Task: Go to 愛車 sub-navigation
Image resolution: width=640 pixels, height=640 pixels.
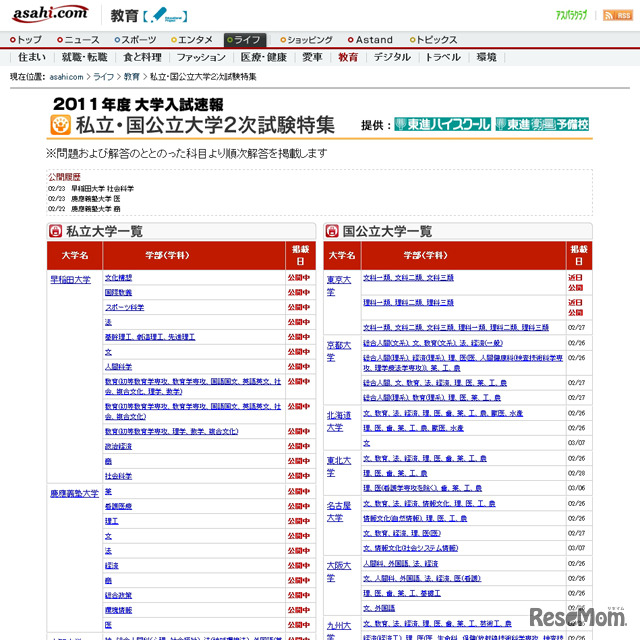Action: (x=312, y=57)
